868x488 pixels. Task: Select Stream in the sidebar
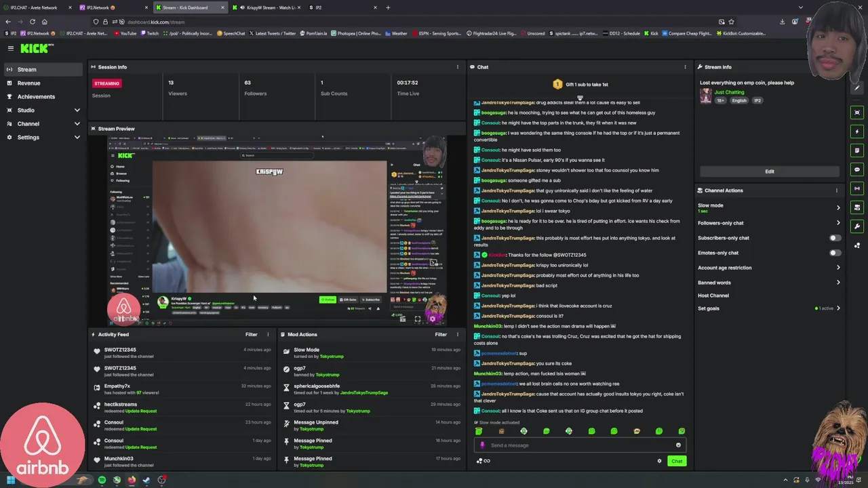tap(43, 69)
